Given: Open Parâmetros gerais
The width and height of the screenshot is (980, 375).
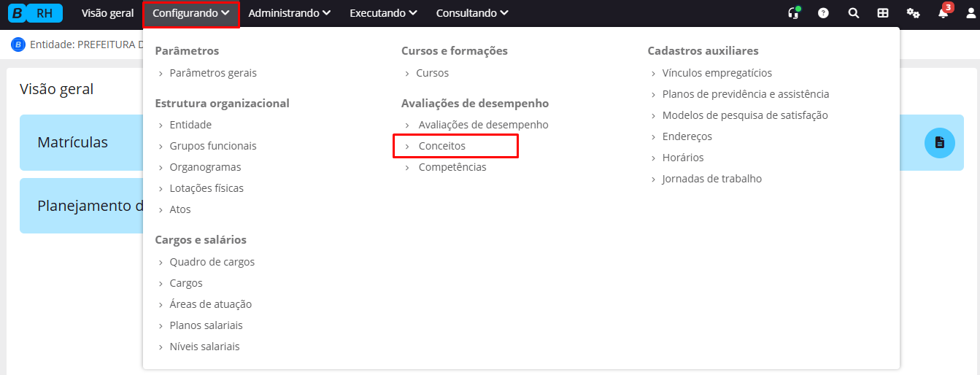Looking at the screenshot, I should (x=212, y=73).
